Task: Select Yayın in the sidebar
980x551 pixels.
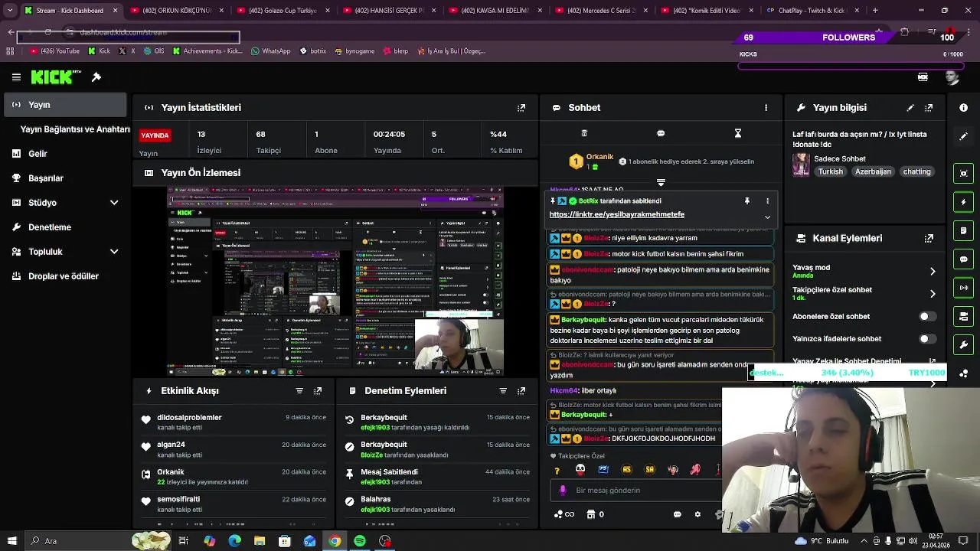Action: (x=65, y=105)
